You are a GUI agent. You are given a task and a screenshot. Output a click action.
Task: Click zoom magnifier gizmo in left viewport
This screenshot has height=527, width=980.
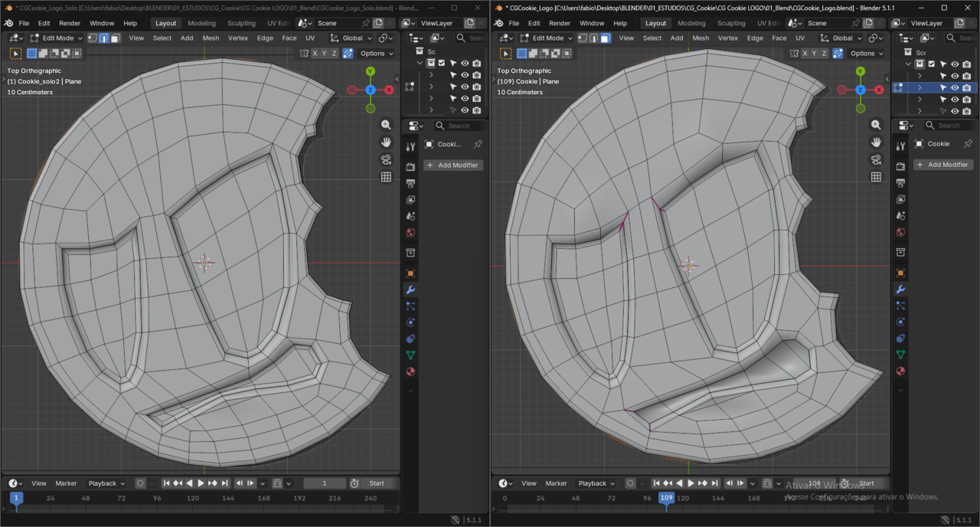click(x=386, y=125)
